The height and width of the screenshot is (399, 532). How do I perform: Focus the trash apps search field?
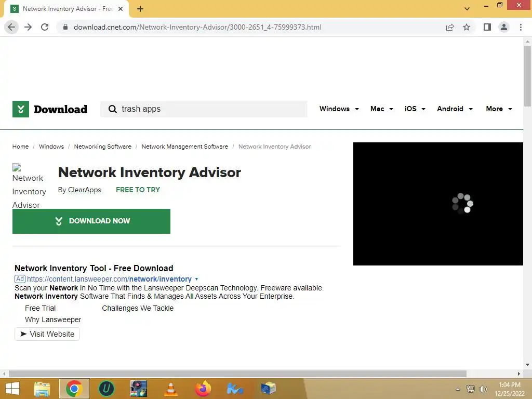coord(204,109)
